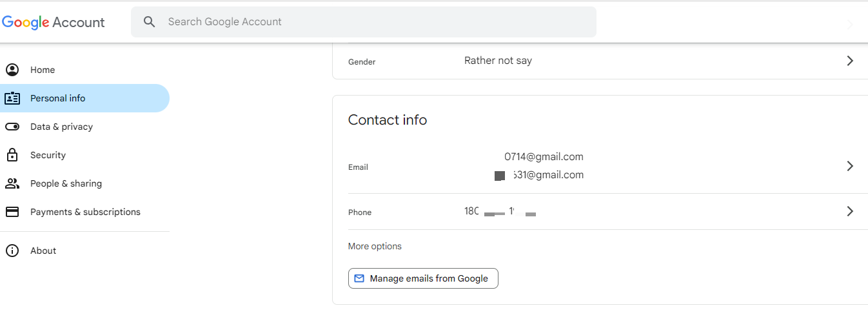This screenshot has height=310, width=868.
Task: Focus the Search Google Account field
Action: (374, 22)
